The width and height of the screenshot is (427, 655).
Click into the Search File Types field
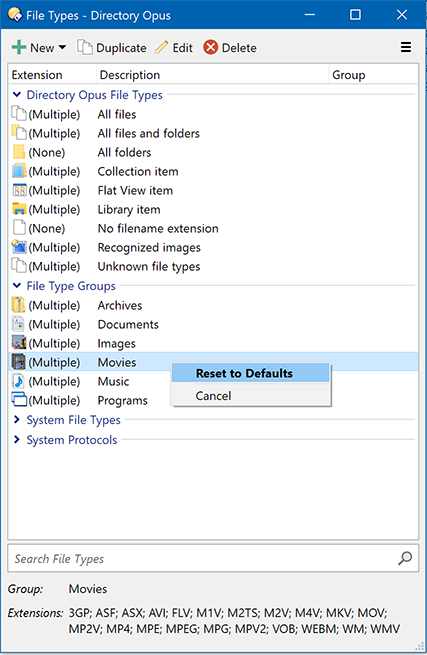(203, 559)
